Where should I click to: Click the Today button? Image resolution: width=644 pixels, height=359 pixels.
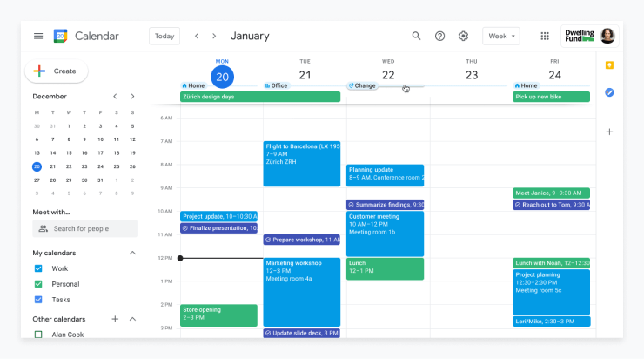[x=164, y=37]
